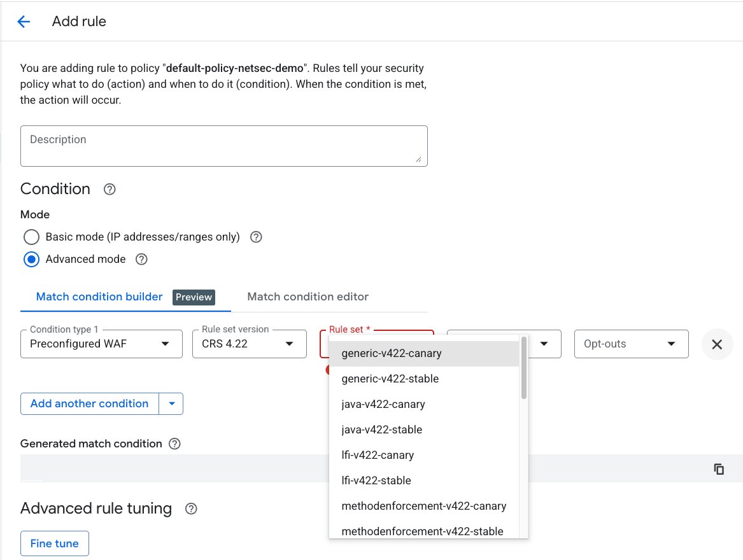
Task: Remove condition row with X icon
Action: click(717, 344)
